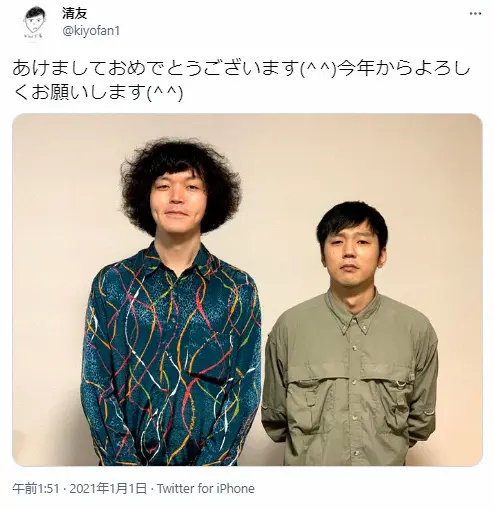Image resolution: width=494 pixels, height=510 pixels.
Task: Click the 午前1:51 · 2021年1月1日 timestamp
Action: pyautogui.click(x=80, y=489)
